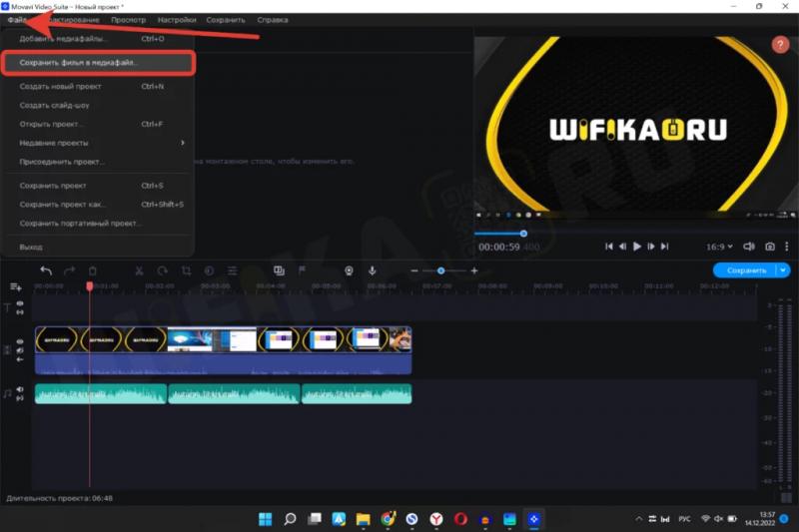Image resolution: width=799 pixels, height=532 pixels.
Task: Click the microphone record voiceover icon
Action: [373, 270]
